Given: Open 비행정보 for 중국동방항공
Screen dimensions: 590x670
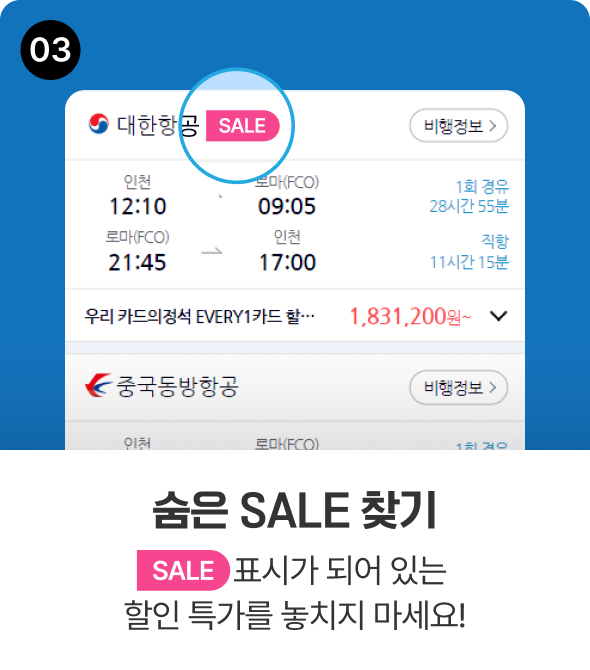Looking at the screenshot, I should [x=458, y=387].
